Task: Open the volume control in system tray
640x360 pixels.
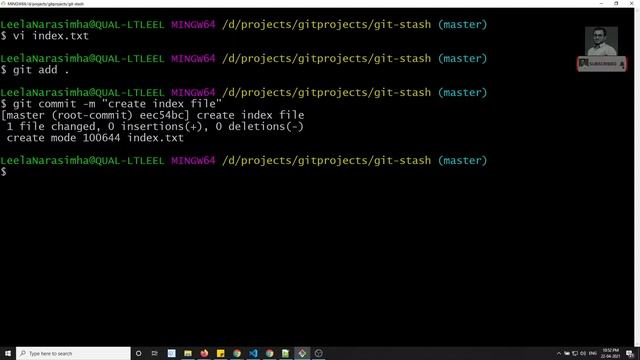Action: click(x=583, y=353)
